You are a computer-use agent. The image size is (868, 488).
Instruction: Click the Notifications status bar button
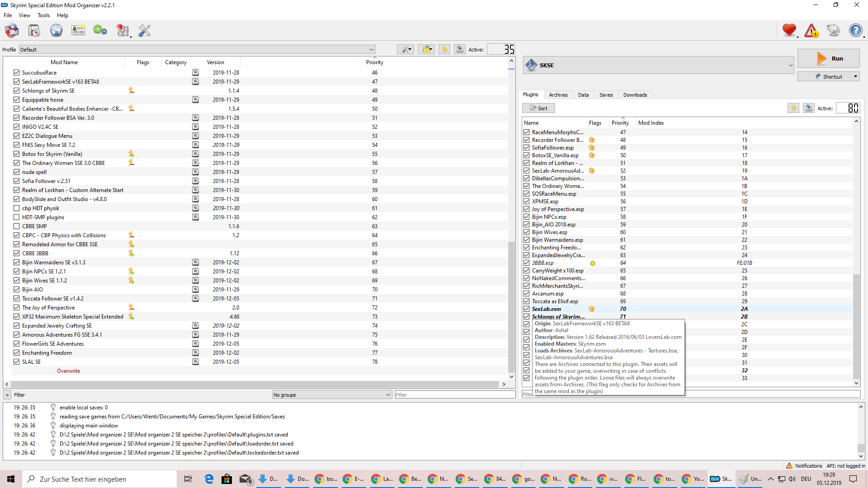point(804,465)
